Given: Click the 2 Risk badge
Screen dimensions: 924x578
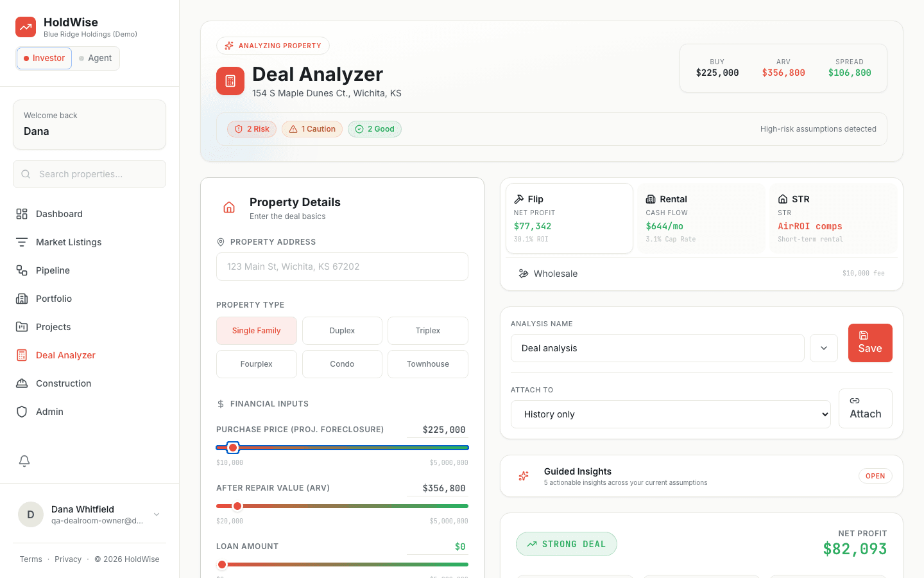Looking at the screenshot, I should pos(252,129).
